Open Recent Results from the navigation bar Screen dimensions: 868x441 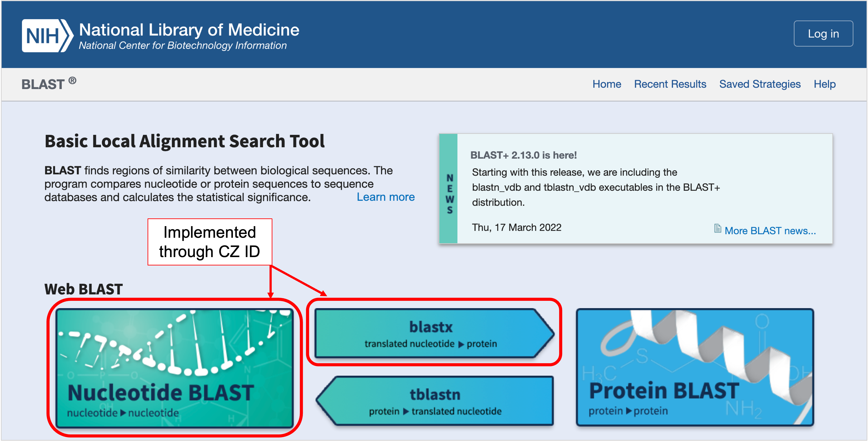click(670, 84)
